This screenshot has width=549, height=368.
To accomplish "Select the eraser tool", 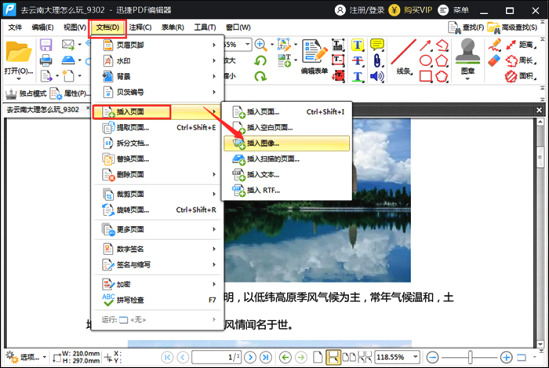I will click(x=494, y=60).
